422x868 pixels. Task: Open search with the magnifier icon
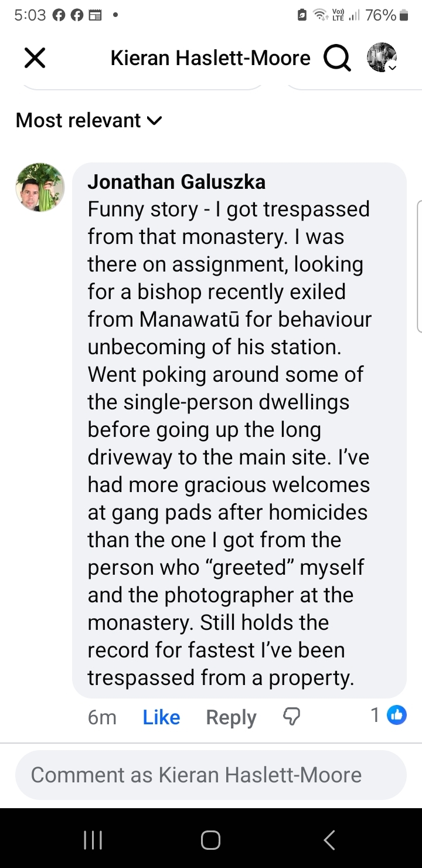pos(337,58)
